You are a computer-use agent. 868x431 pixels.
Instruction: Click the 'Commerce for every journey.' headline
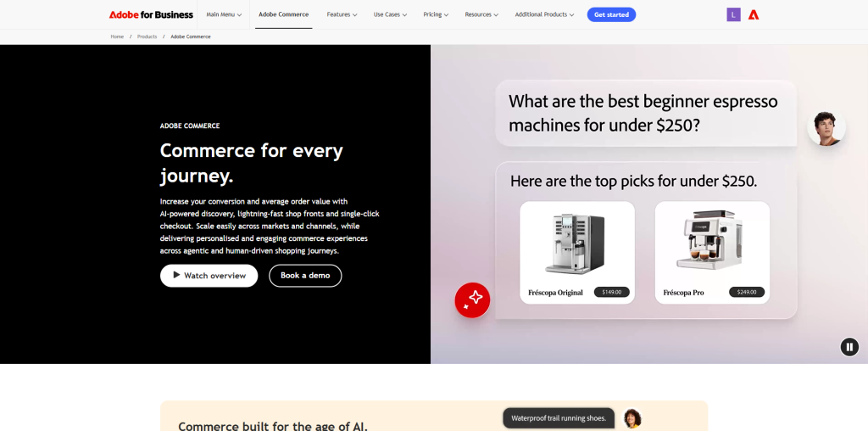(x=251, y=163)
